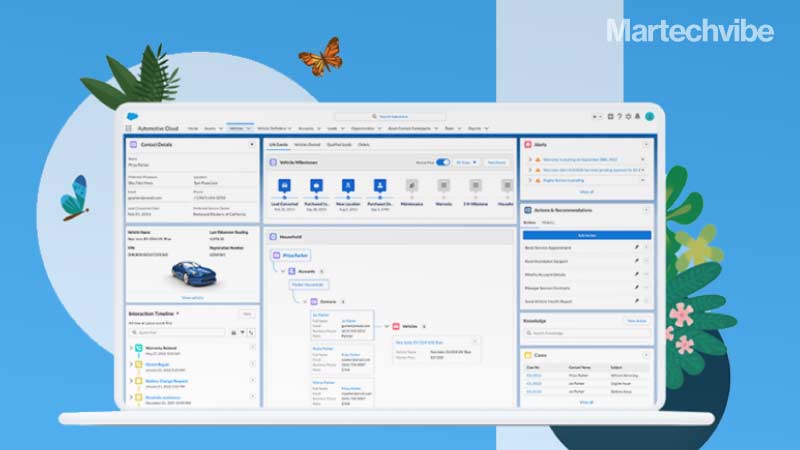800x450 pixels.
Task: Open the Cases card dropdown
Action: (646, 355)
